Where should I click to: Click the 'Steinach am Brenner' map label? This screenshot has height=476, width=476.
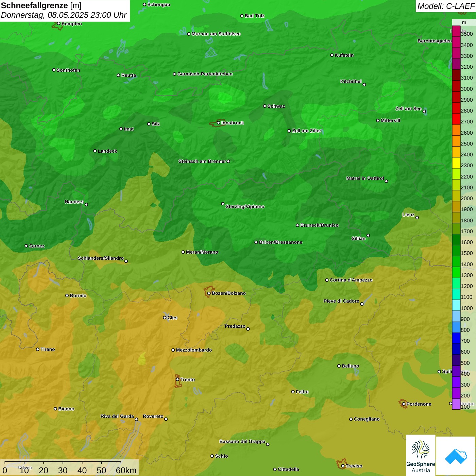pyautogui.click(x=202, y=161)
